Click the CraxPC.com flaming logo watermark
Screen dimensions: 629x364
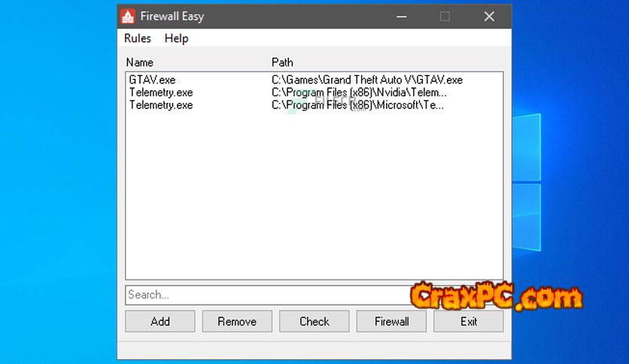click(497, 296)
